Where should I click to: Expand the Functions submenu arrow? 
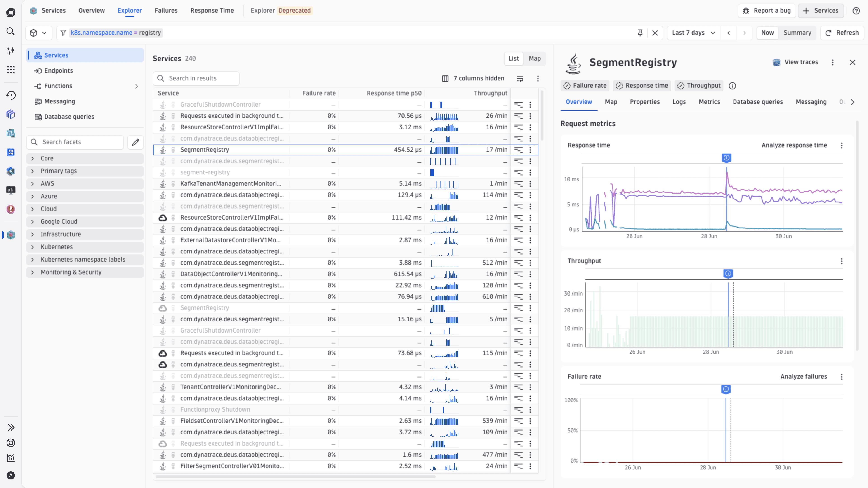click(137, 86)
